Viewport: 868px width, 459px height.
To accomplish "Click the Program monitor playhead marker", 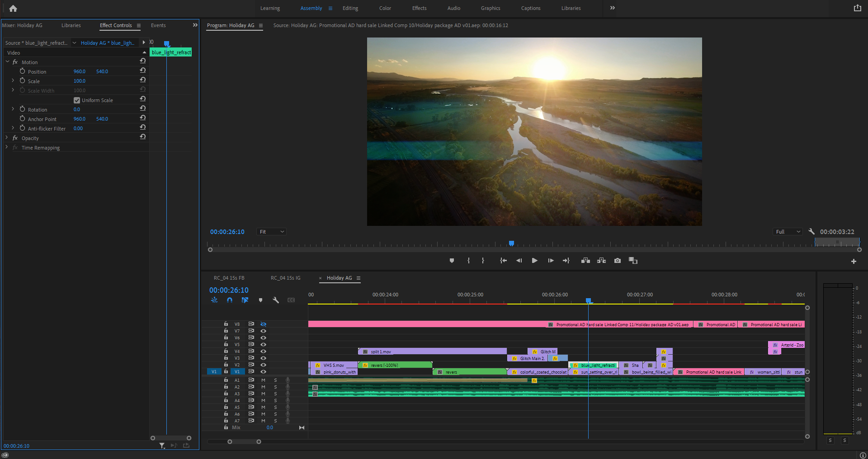I will [511, 244].
